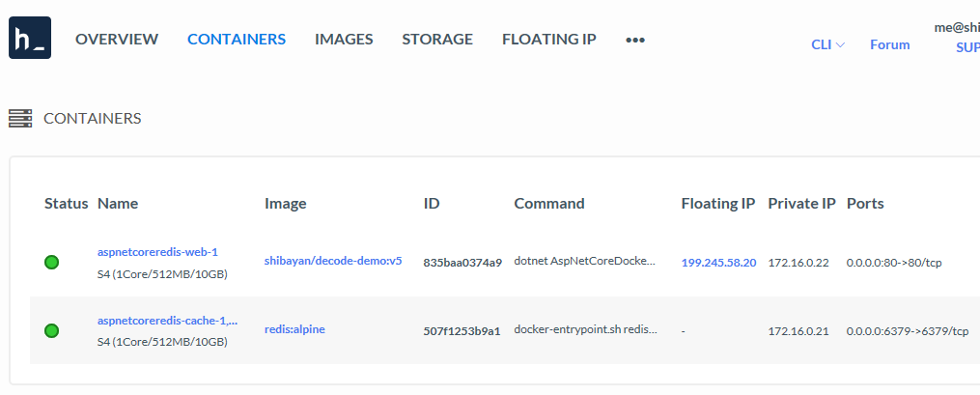The height and width of the screenshot is (395, 980).
Task: Open the aspnetcoreredis-cache-1 container
Action: [167, 321]
